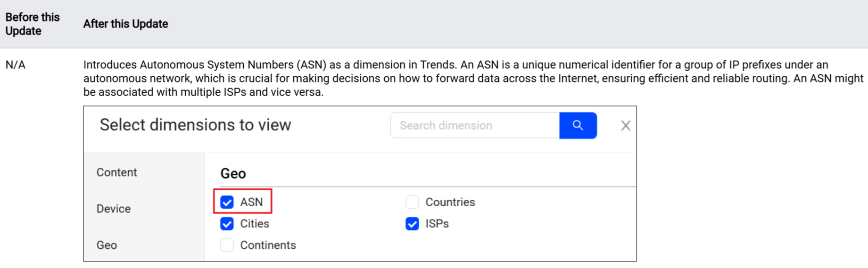Click the Before this Update column header

[33, 24]
